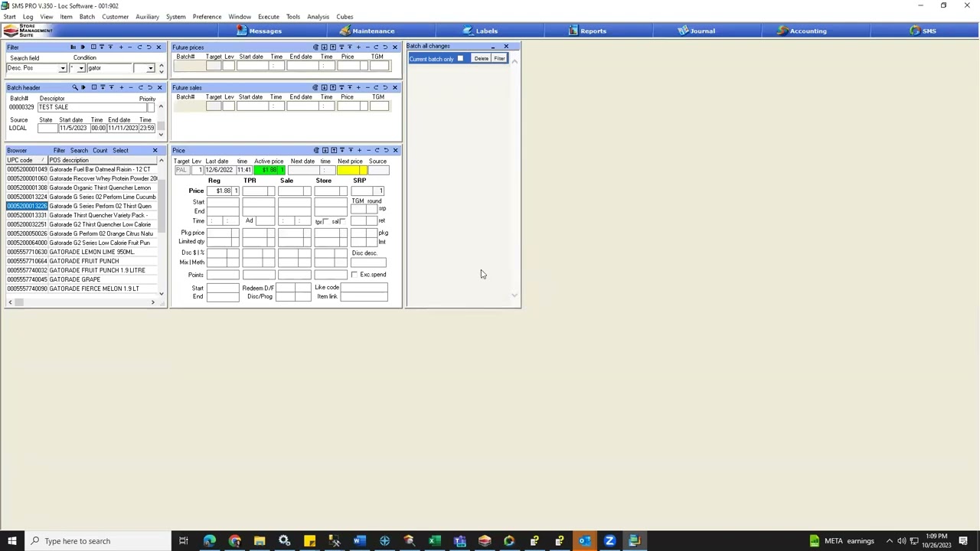Screen dimensions: 980x551
Task: Open the Preference menu
Action: (207, 17)
